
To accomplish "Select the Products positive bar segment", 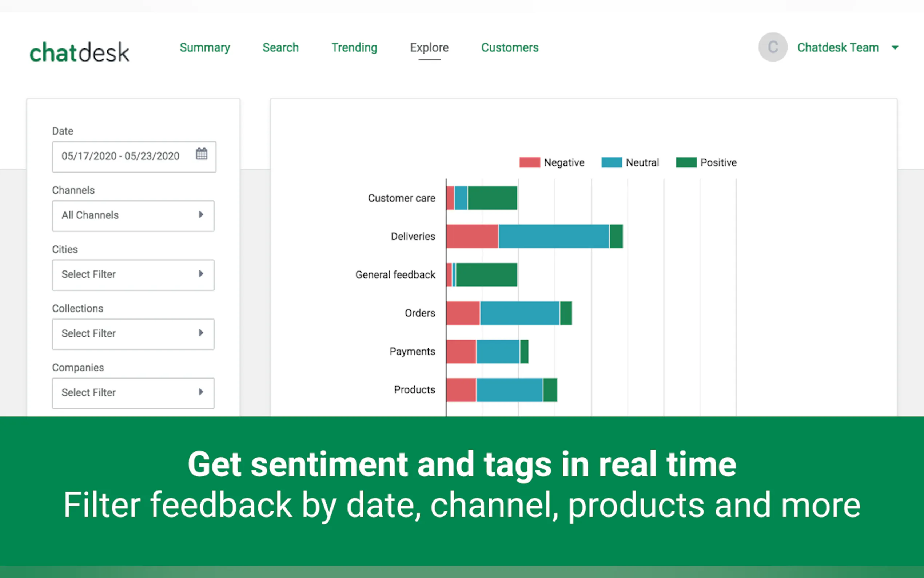I will click(550, 389).
